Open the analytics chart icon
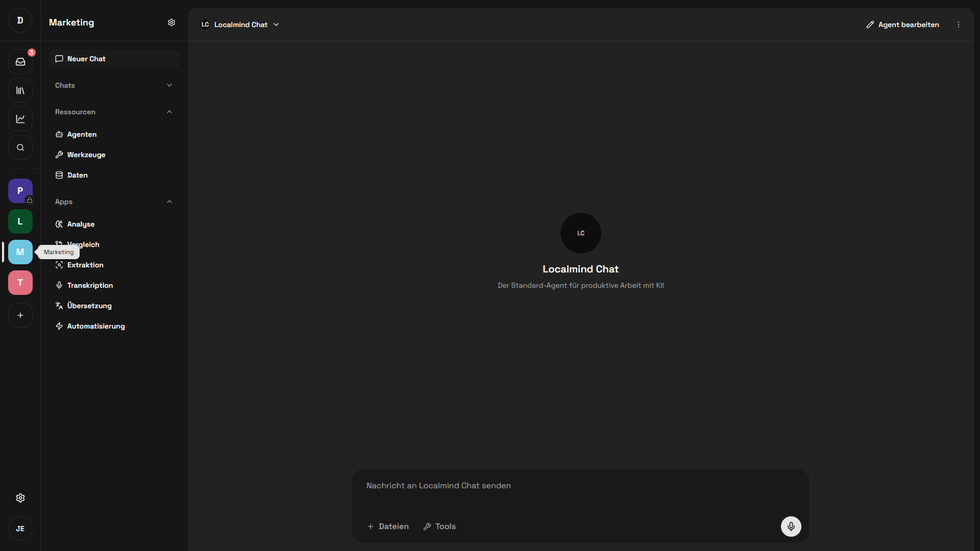This screenshot has height=551, width=980. pos(20,119)
